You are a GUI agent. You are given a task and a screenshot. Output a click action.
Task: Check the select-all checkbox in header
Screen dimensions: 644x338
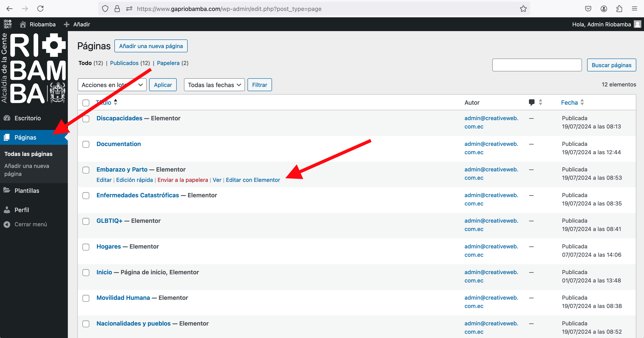pos(86,103)
